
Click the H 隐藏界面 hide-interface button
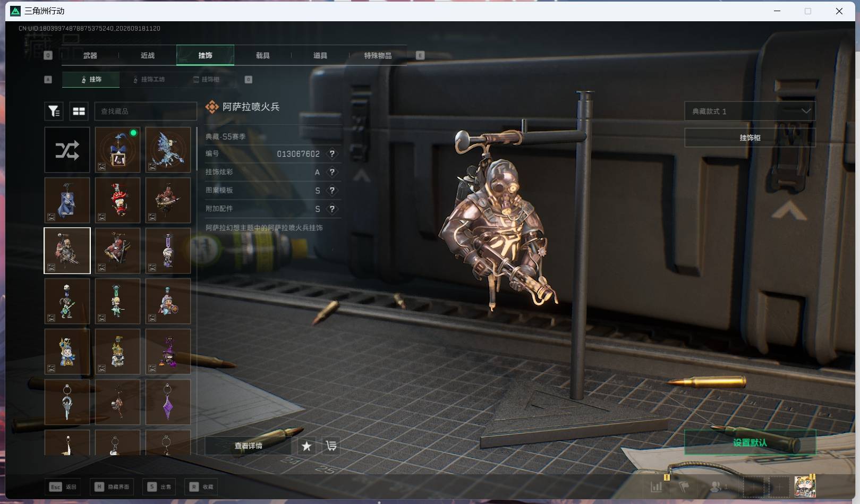tap(112, 486)
